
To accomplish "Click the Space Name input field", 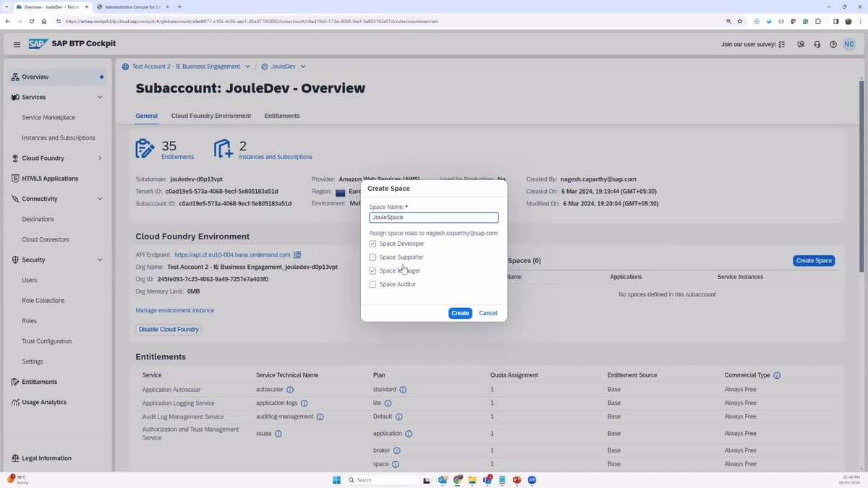I will [433, 218].
